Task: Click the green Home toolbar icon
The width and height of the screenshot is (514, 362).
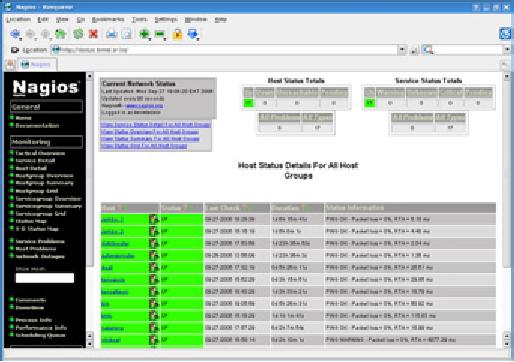Action: click(61, 34)
